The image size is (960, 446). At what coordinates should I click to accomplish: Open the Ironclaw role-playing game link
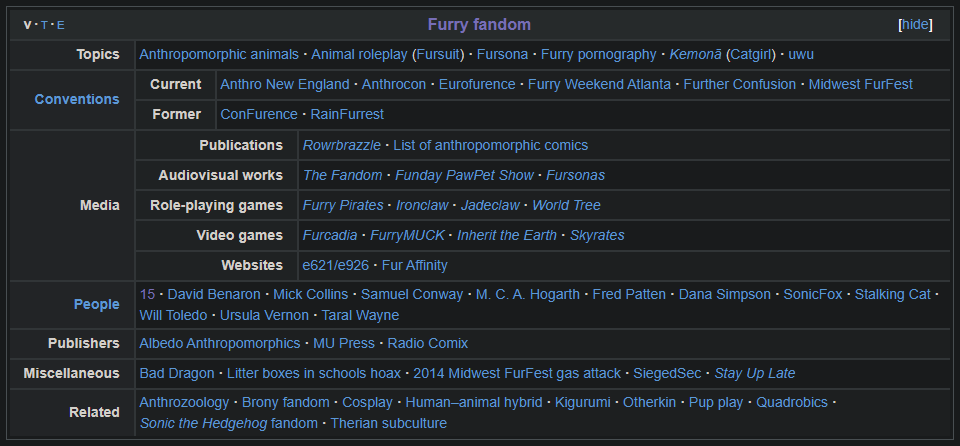pos(422,206)
